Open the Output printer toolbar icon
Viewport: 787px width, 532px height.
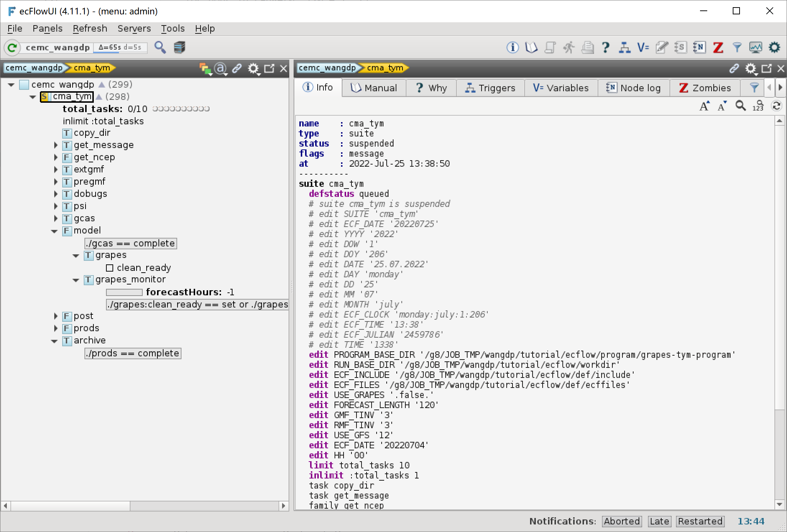point(587,47)
